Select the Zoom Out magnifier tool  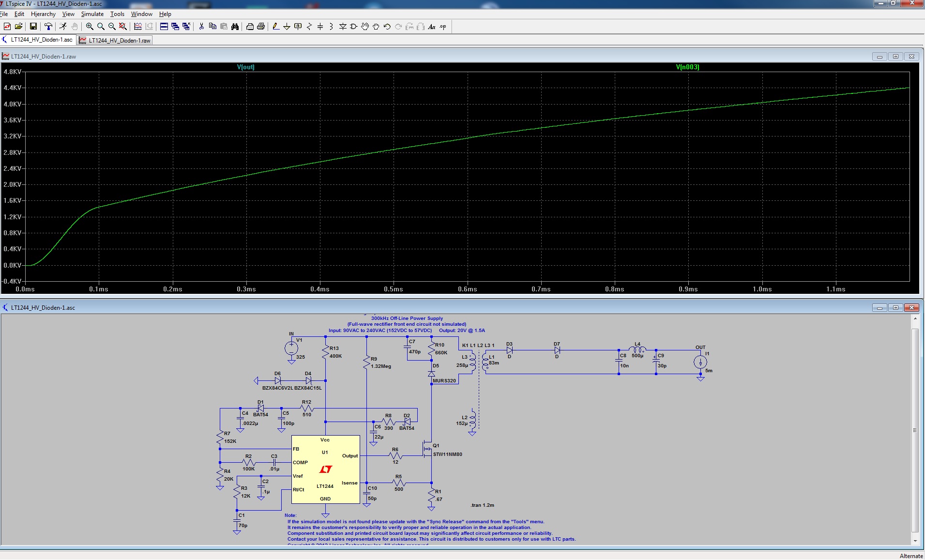(112, 27)
